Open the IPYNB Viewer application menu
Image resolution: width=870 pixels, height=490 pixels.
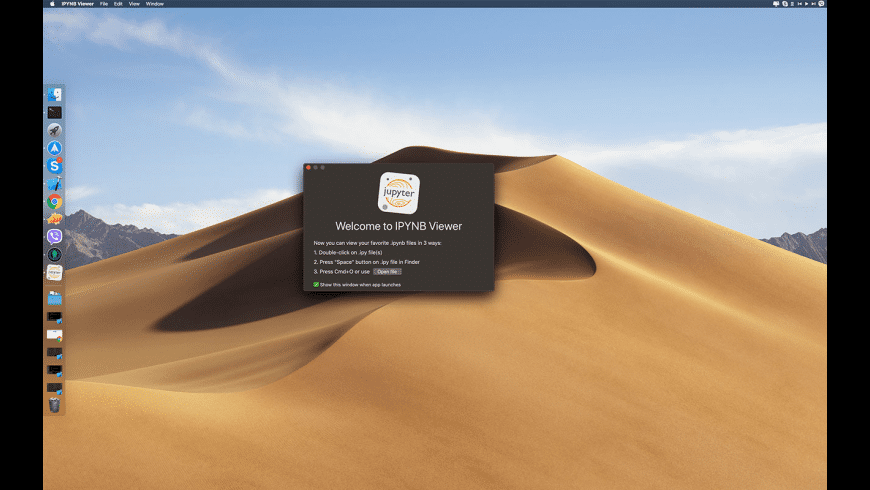click(x=78, y=4)
